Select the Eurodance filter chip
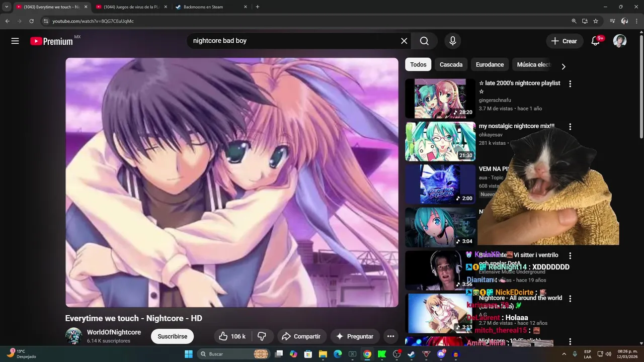 tap(490, 64)
